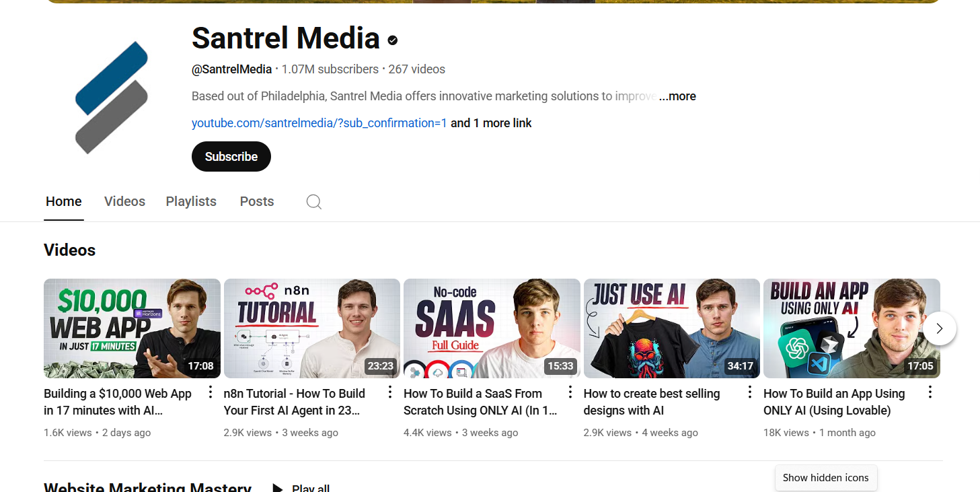This screenshot has height=492, width=980.
Task: Click title 'Building a $10,000 Web App'
Action: (118, 402)
